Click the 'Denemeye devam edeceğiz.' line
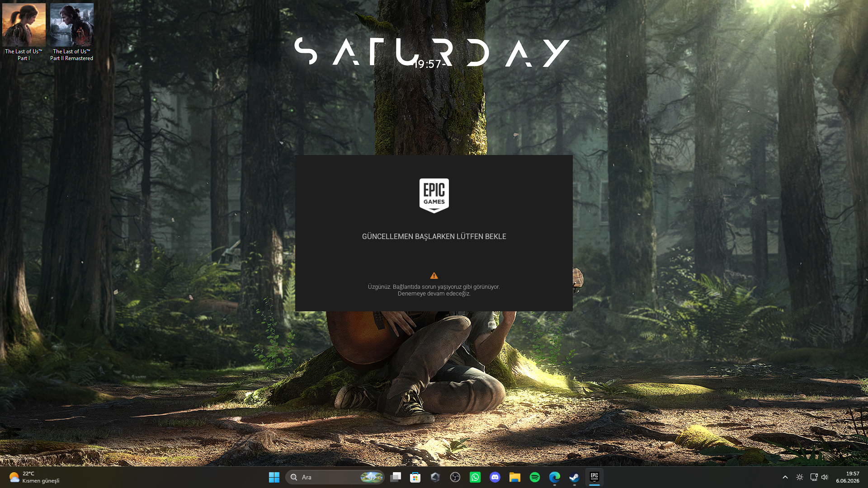This screenshot has height=488, width=868. [434, 294]
